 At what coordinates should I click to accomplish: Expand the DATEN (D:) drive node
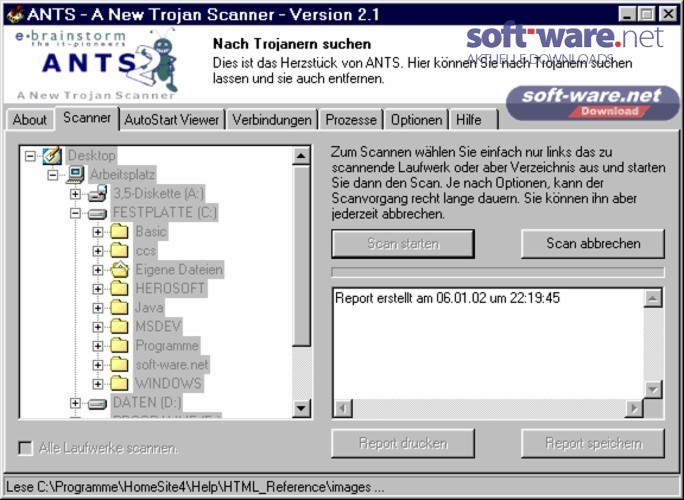coord(75,403)
